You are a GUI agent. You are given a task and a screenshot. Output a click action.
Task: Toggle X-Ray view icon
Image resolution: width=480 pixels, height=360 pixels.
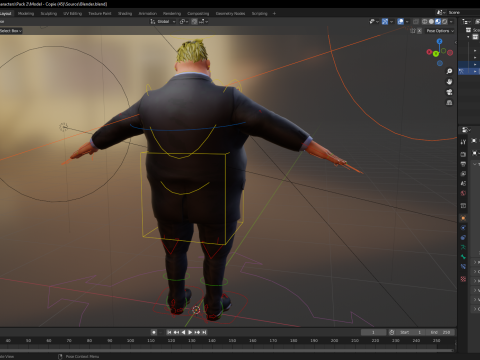pyautogui.click(x=416, y=21)
